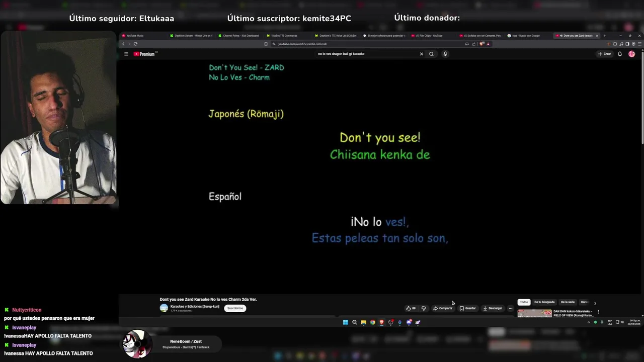This screenshot has width=644, height=362.
Task: Click the YouTube search magnifier button
Action: [431, 54]
